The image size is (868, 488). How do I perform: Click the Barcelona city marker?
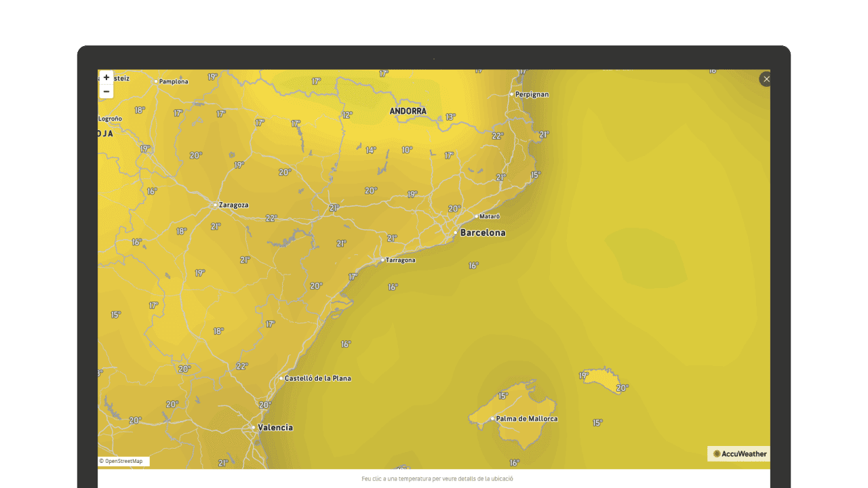point(456,232)
